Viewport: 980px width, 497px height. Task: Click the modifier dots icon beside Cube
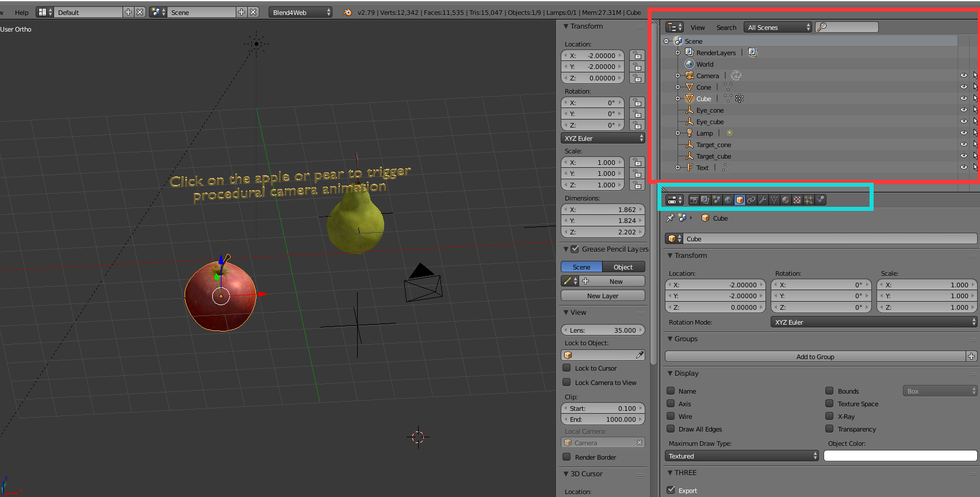[740, 99]
